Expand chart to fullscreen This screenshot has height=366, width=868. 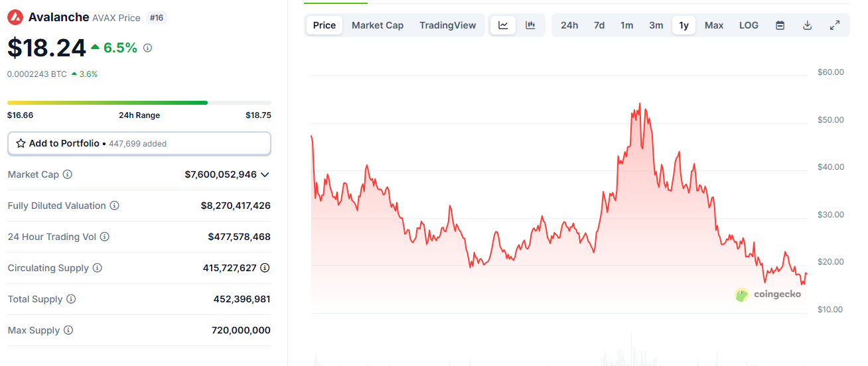tap(835, 25)
